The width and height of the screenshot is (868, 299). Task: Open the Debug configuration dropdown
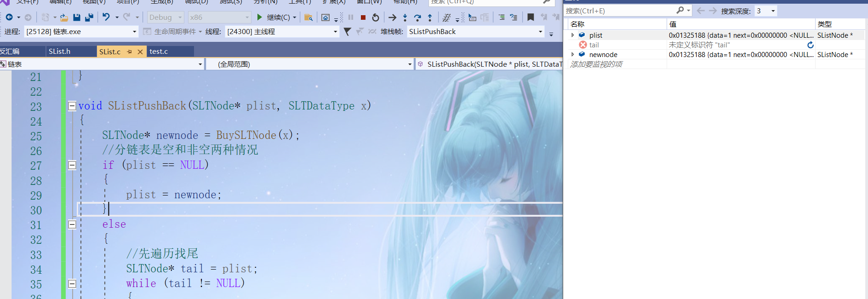click(x=166, y=17)
